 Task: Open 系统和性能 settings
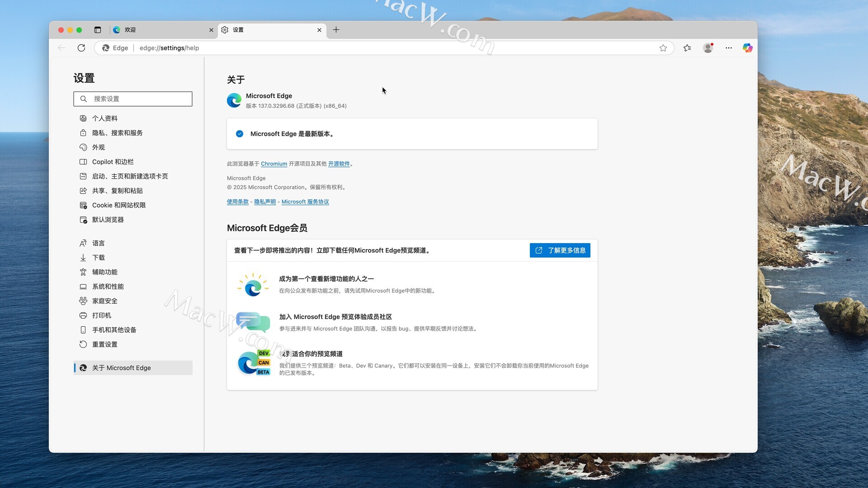[133, 286]
